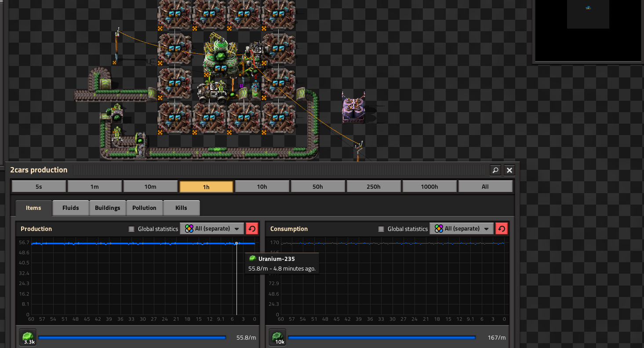Reset the Consumption graph with red button
The image size is (644, 348).
coord(502,229)
